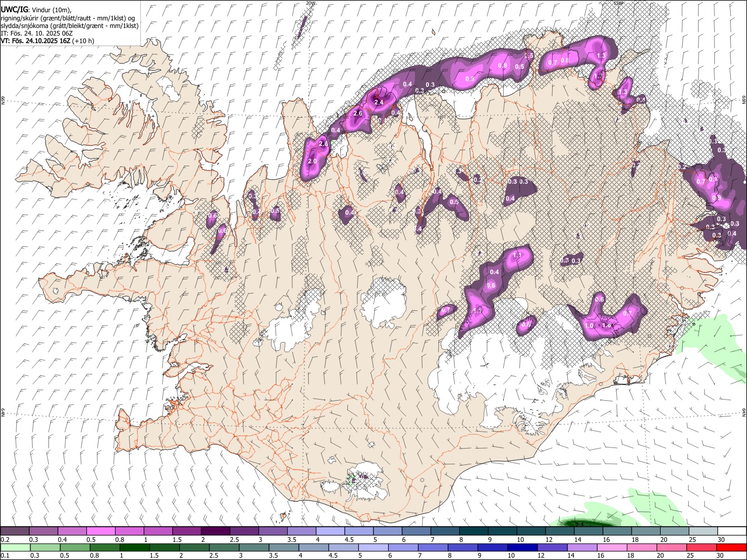Click the '2.0' snowfall value on the map

(312, 162)
